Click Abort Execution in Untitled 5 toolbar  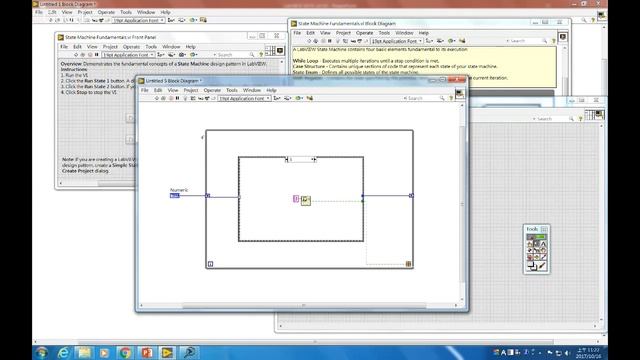[x=171, y=98]
